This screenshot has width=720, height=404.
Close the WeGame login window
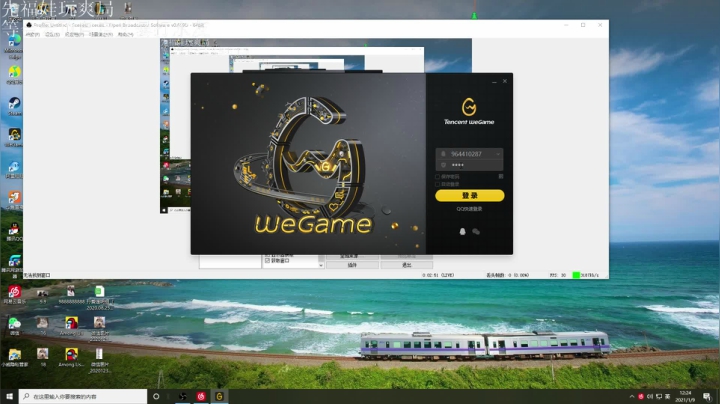point(505,81)
